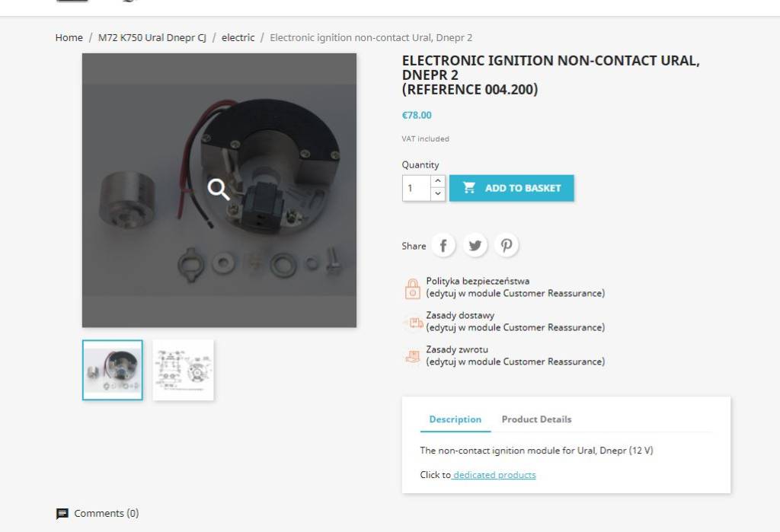Increase quantity with the up arrow
The height and width of the screenshot is (532, 780).
click(437, 181)
